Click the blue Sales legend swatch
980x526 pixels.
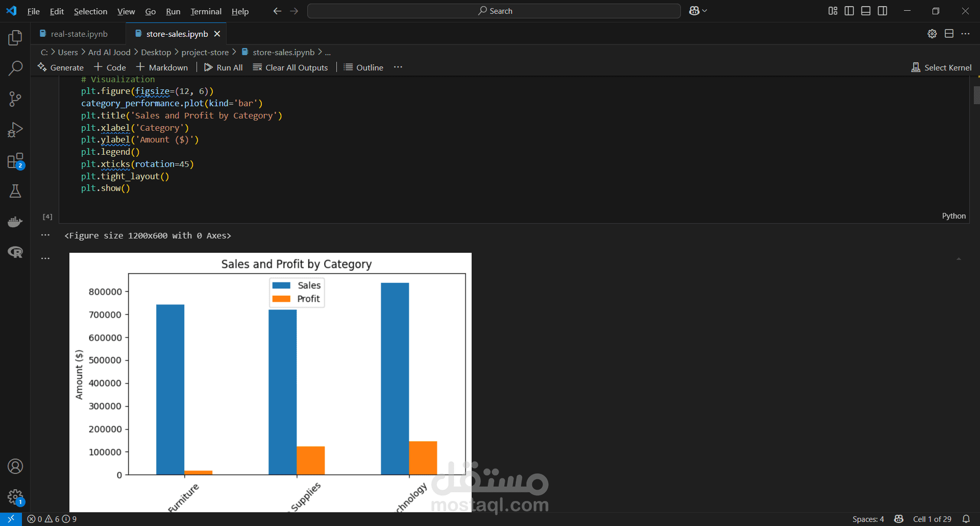click(281, 285)
